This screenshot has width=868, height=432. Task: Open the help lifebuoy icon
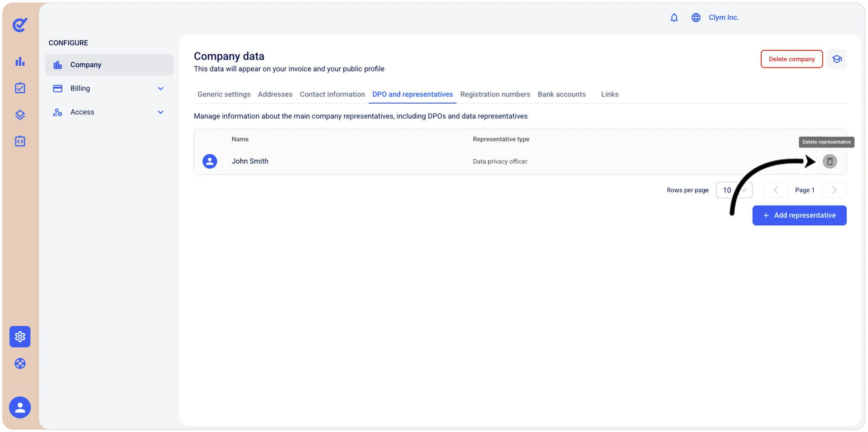click(20, 364)
